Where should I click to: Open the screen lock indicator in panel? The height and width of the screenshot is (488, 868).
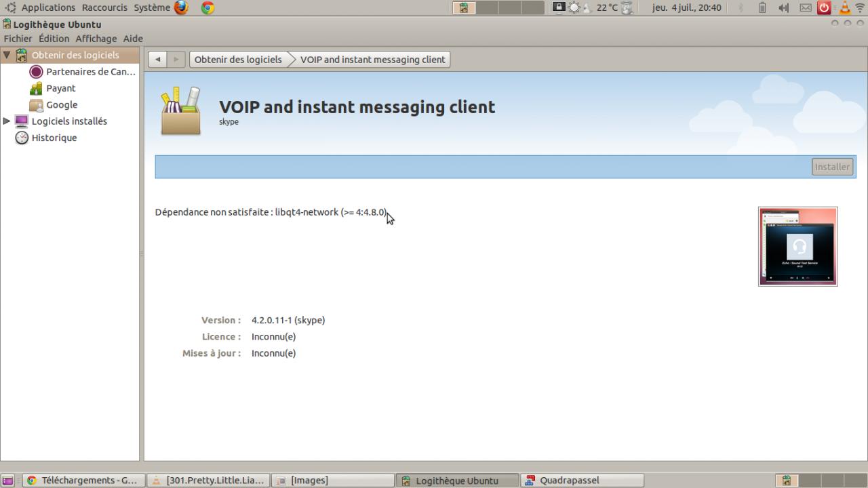coord(559,7)
